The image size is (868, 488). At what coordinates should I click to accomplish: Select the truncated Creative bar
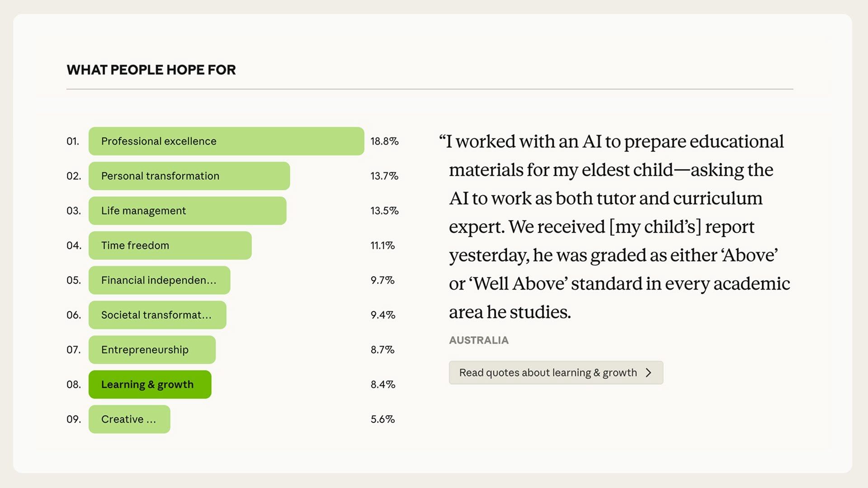click(129, 419)
